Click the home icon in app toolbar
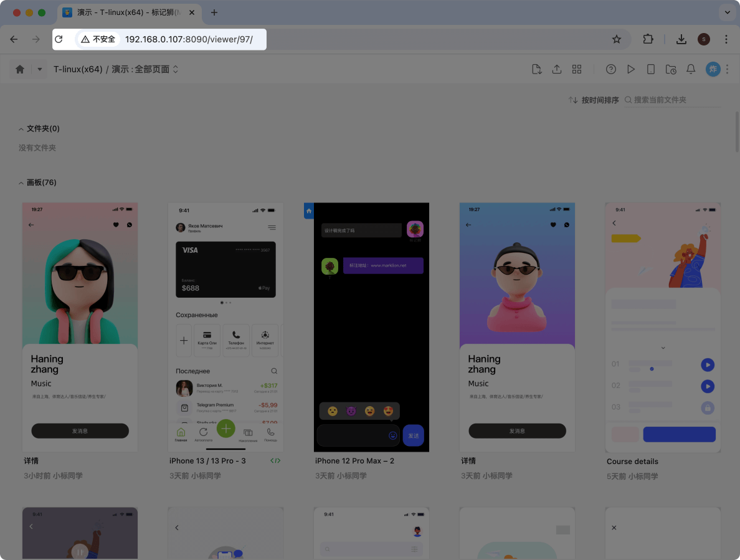The width and height of the screenshot is (740, 560). click(19, 69)
